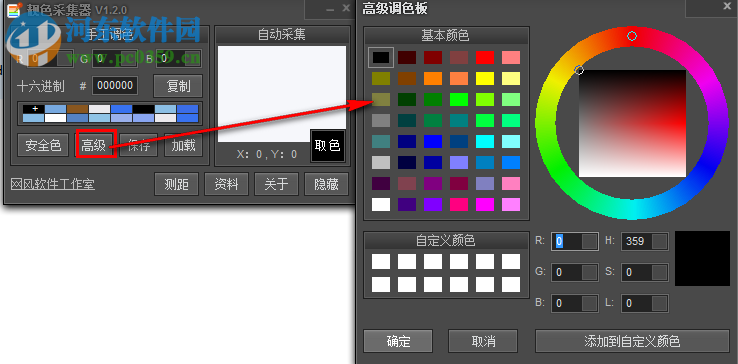Screen dimensions: 738x364
Task: Select the bright yellow basic swatch
Action: point(485,78)
